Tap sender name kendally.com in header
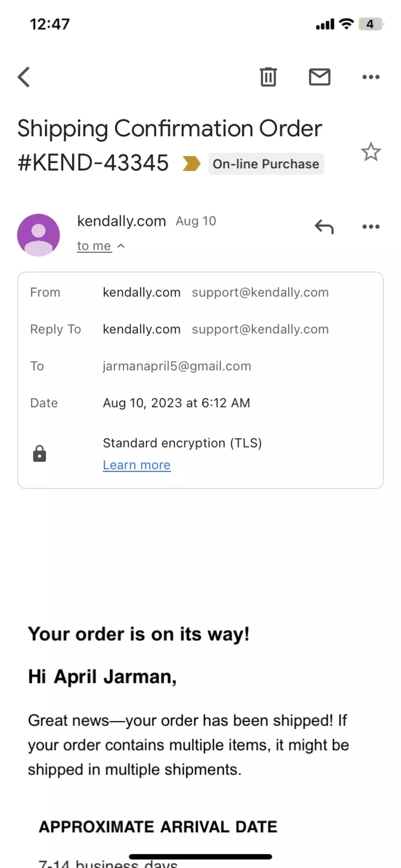This screenshot has width=401, height=868. coord(121,221)
